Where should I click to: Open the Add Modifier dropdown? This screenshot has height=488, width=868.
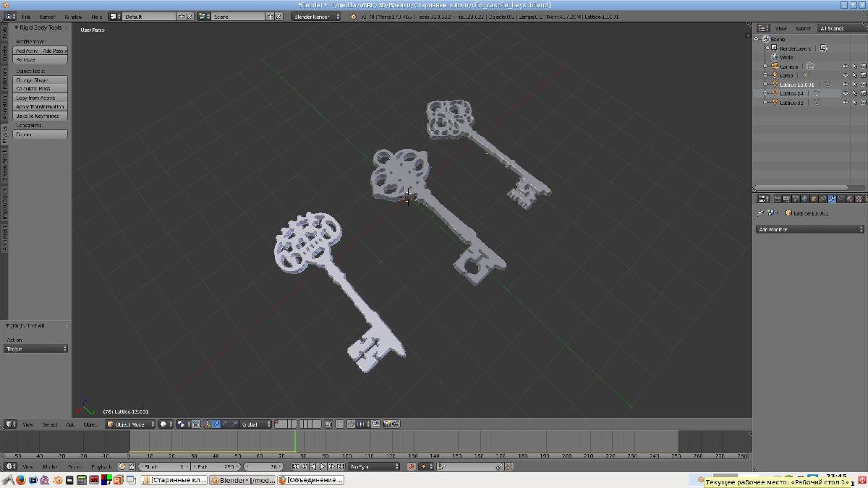click(809, 229)
